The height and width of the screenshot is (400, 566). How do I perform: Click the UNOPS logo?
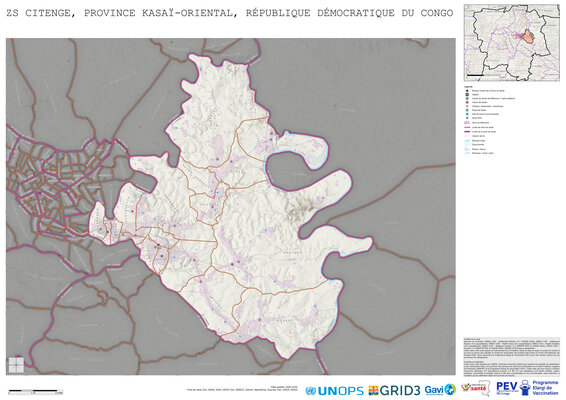click(334, 391)
